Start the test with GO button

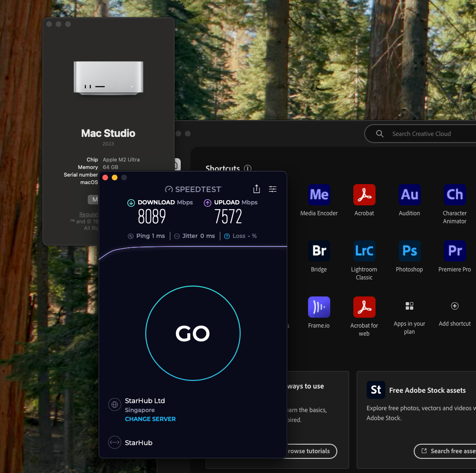coord(193,333)
